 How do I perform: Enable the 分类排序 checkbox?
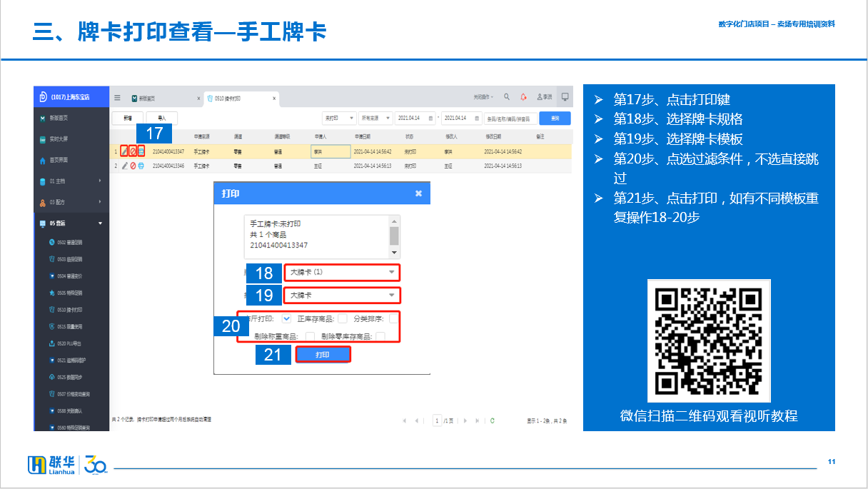click(393, 318)
